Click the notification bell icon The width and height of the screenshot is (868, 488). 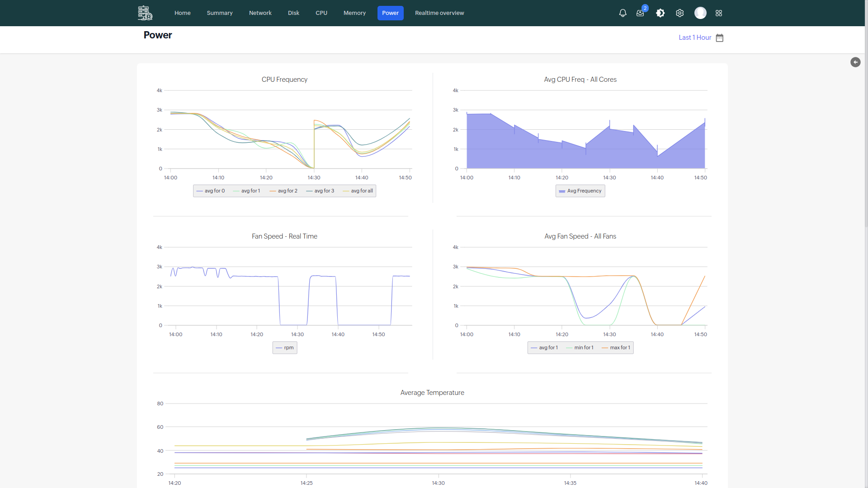pos(623,13)
